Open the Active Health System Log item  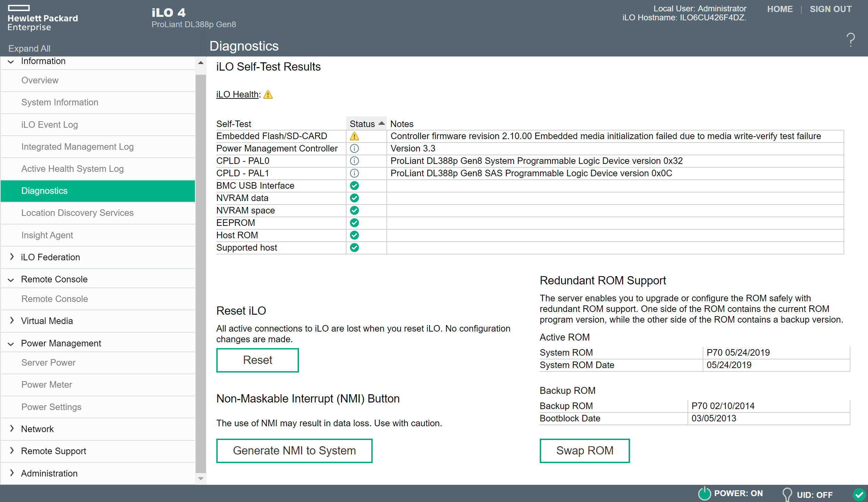point(72,169)
